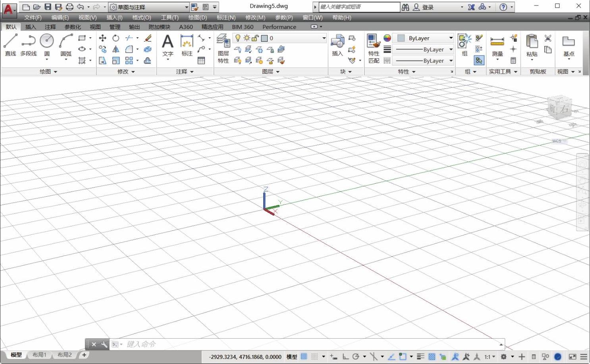
Task: Add a new layout with plus button
Action: 84,355
